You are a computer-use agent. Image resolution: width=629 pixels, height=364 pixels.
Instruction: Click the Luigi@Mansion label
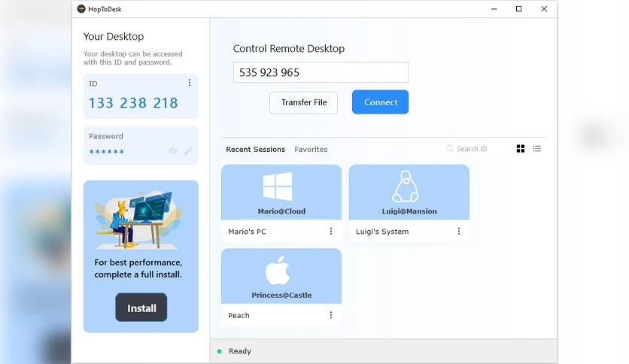click(409, 211)
